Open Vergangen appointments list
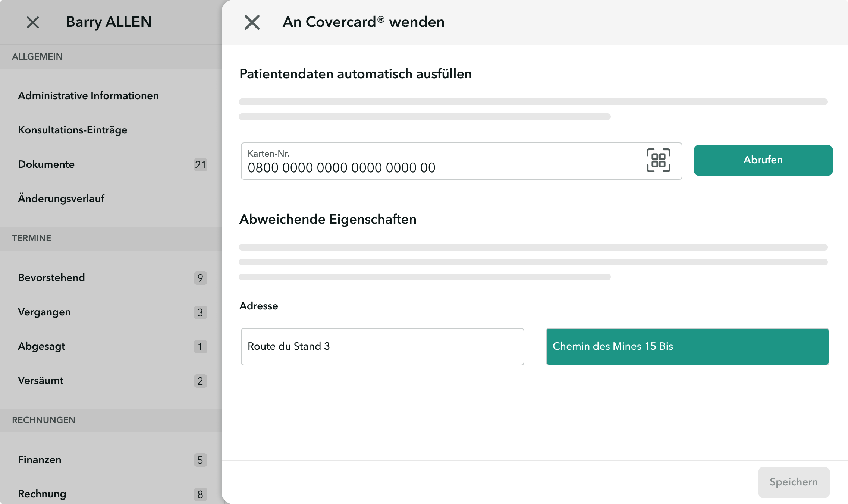848x504 pixels. [x=44, y=312]
